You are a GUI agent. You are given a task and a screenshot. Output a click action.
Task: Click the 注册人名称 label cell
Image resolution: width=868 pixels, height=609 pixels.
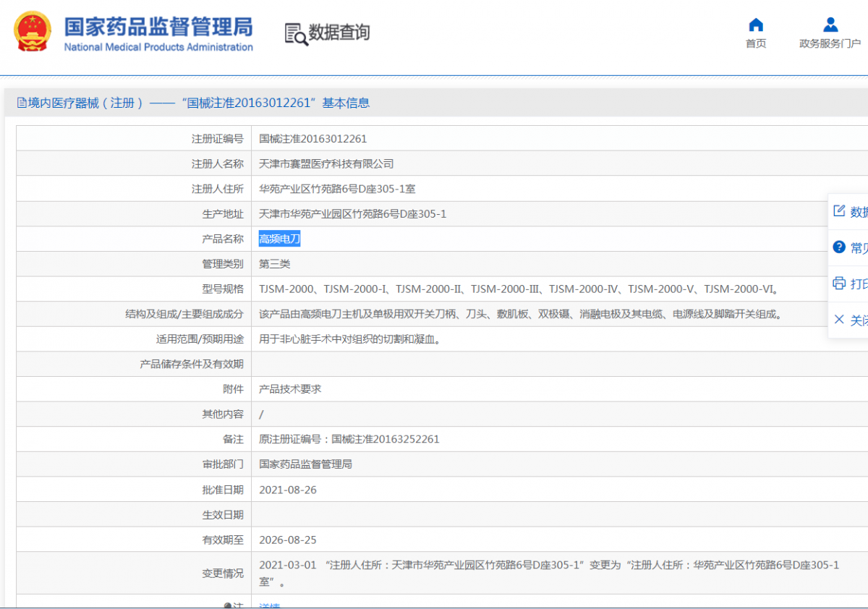(x=134, y=164)
